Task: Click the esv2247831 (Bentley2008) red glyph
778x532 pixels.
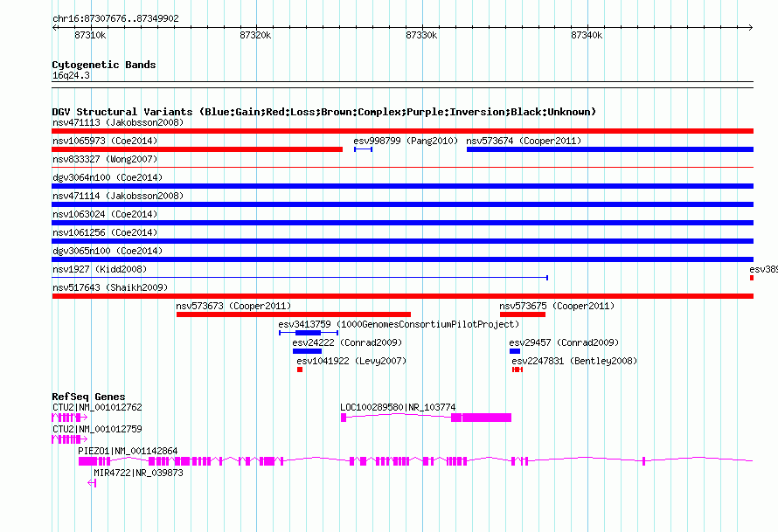Action: point(518,370)
